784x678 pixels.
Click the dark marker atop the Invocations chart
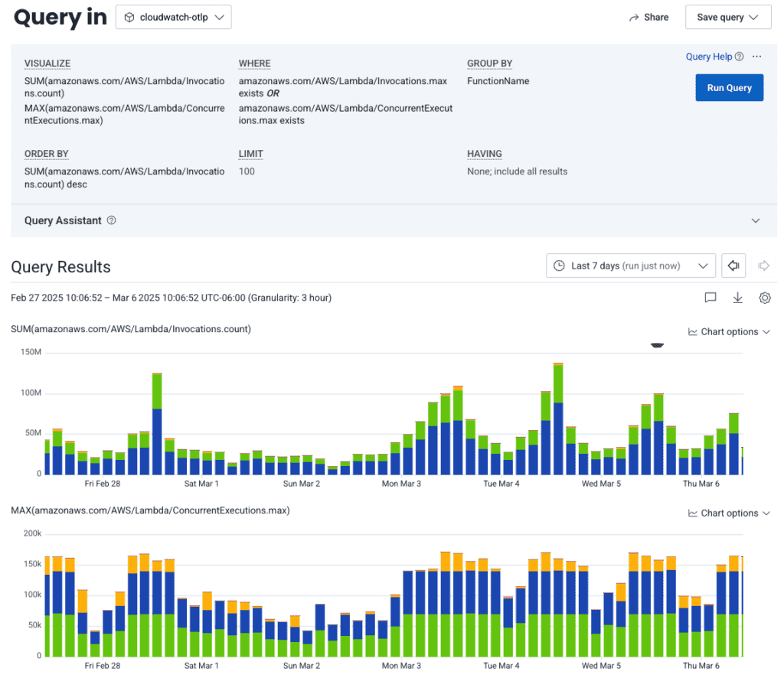[657, 346]
